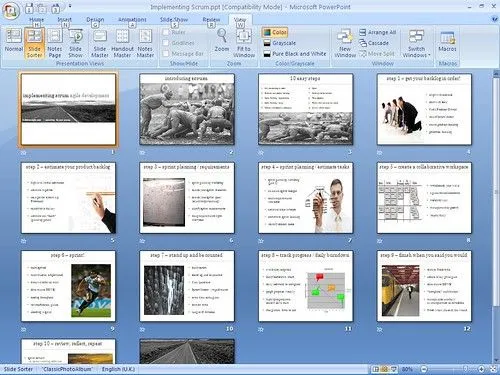The width and height of the screenshot is (500, 375).
Task: Open the Notes Master view
Action: [145, 43]
